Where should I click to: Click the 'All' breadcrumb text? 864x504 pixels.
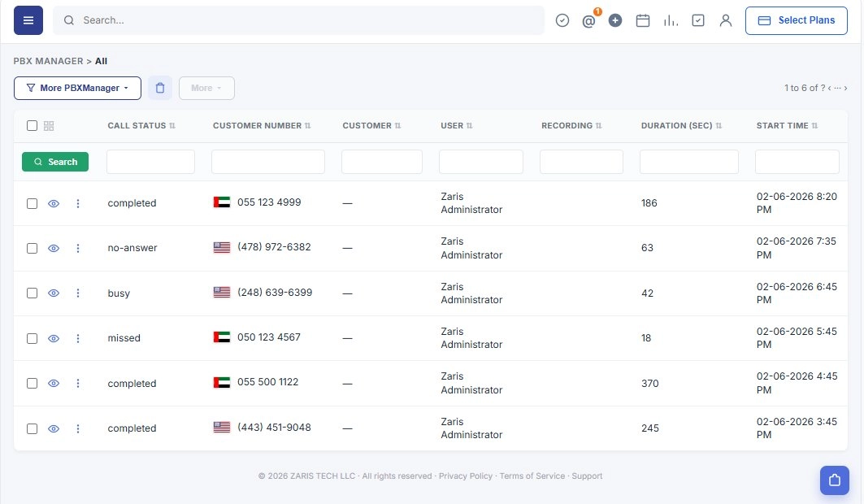click(x=102, y=61)
